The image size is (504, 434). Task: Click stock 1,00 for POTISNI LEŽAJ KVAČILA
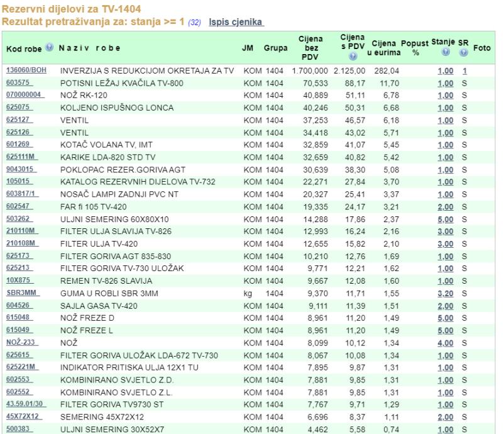(446, 83)
